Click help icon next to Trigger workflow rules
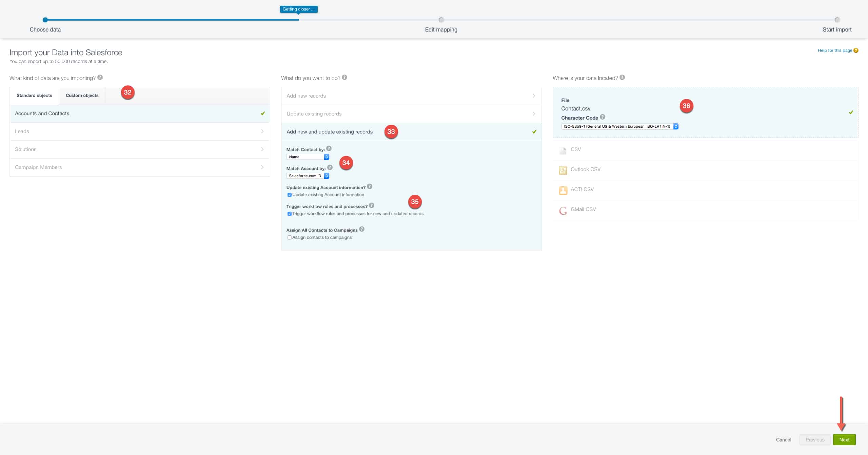This screenshot has width=868, height=455. click(372, 206)
